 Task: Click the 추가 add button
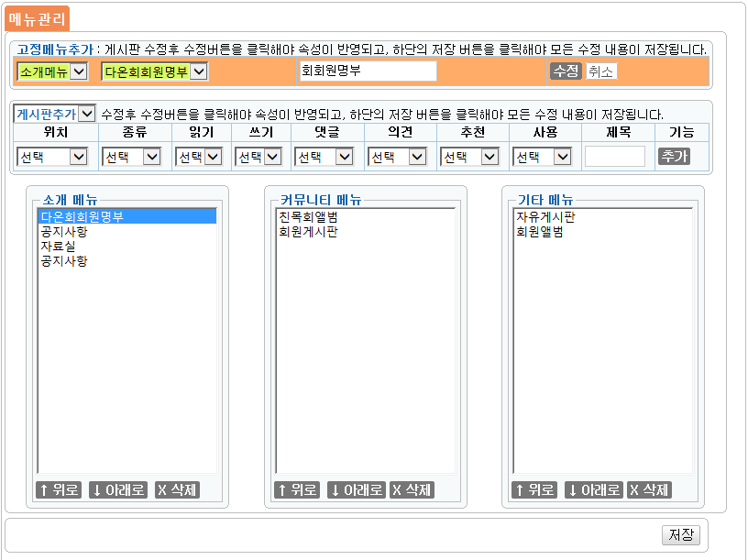point(674,157)
